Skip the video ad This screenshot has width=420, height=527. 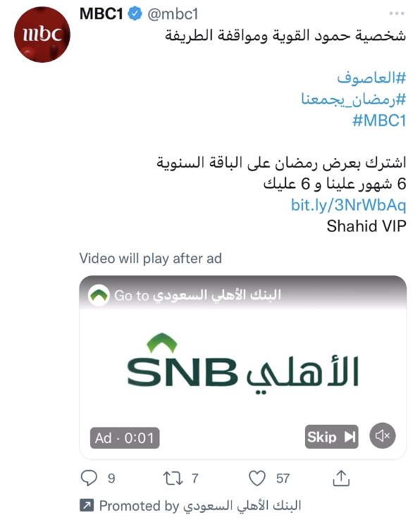(x=332, y=437)
